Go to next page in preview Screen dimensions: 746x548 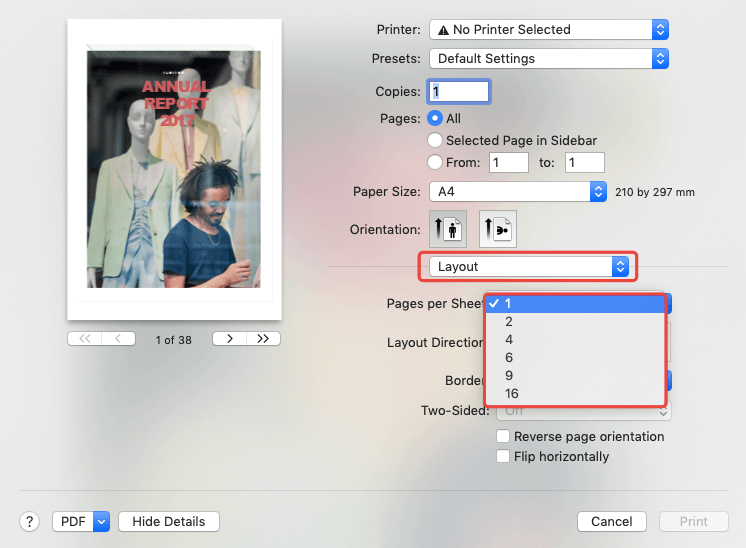[x=230, y=339]
